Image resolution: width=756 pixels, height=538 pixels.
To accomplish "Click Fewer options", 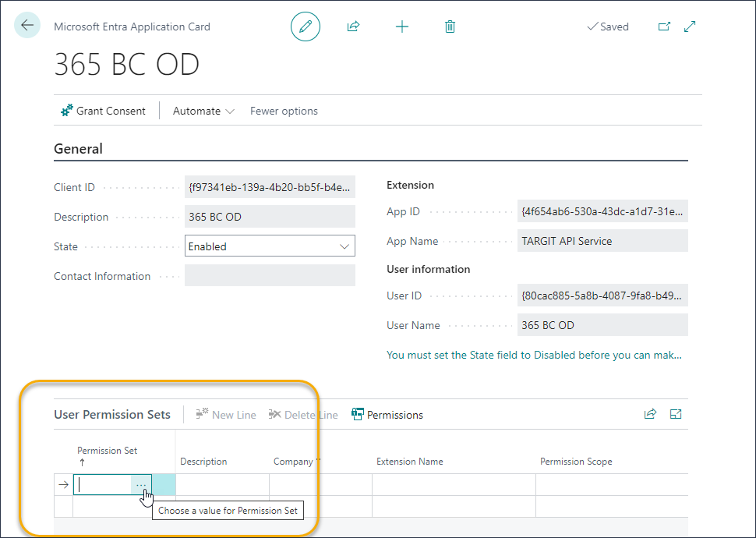I will click(284, 111).
